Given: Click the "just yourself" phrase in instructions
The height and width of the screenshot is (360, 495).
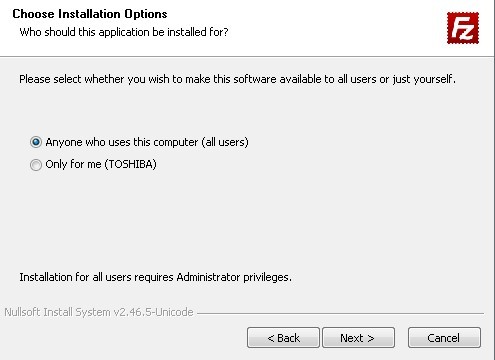Looking at the screenshot, I should 424,79.
